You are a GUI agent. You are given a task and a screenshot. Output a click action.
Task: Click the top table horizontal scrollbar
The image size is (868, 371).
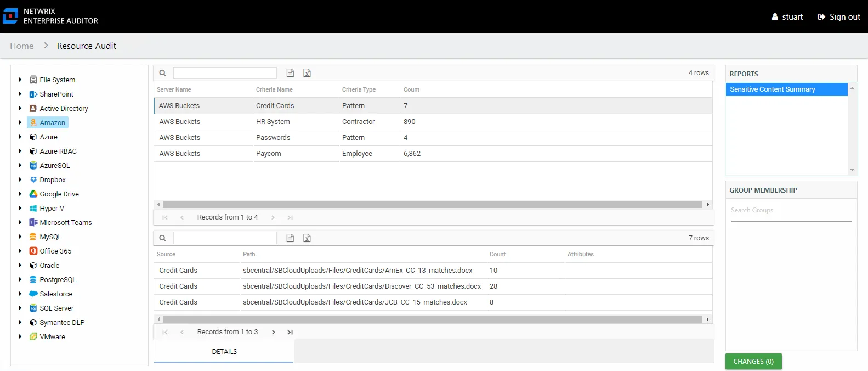click(433, 204)
